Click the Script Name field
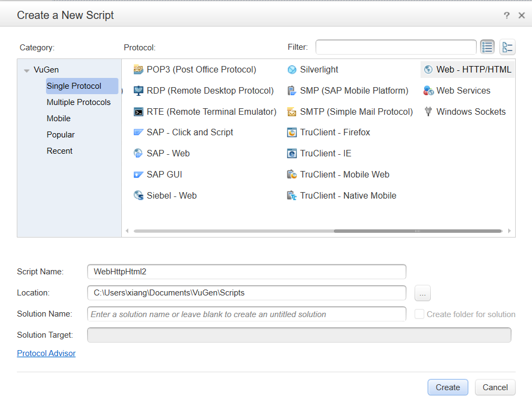Screen dimensions: 532x401 click(x=247, y=272)
